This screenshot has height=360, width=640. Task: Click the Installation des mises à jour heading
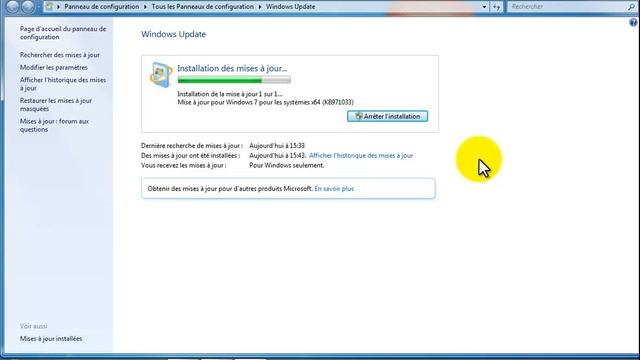point(232,68)
